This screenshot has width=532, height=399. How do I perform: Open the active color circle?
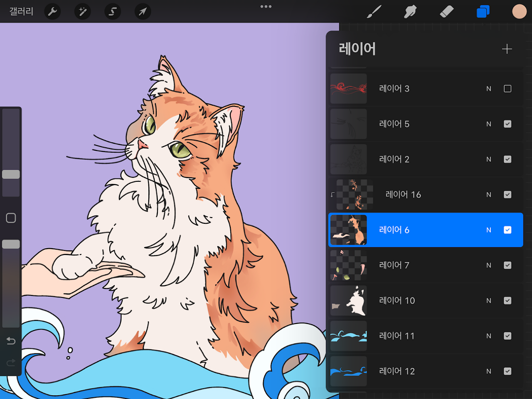[x=519, y=12]
